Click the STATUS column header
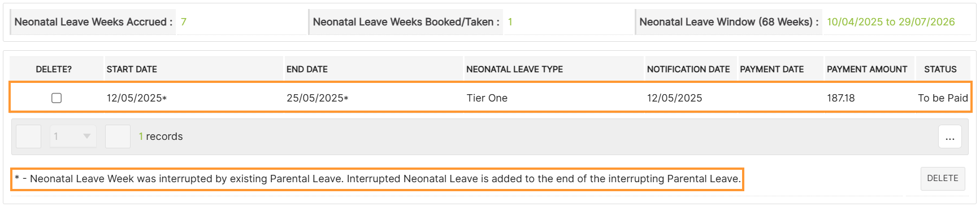 [x=940, y=69]
